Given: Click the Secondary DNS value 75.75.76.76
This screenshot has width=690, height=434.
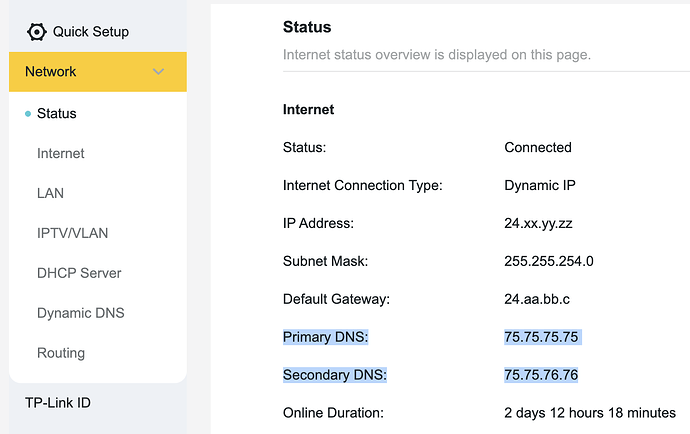Looking at the screenshot, I should point(542,375).
